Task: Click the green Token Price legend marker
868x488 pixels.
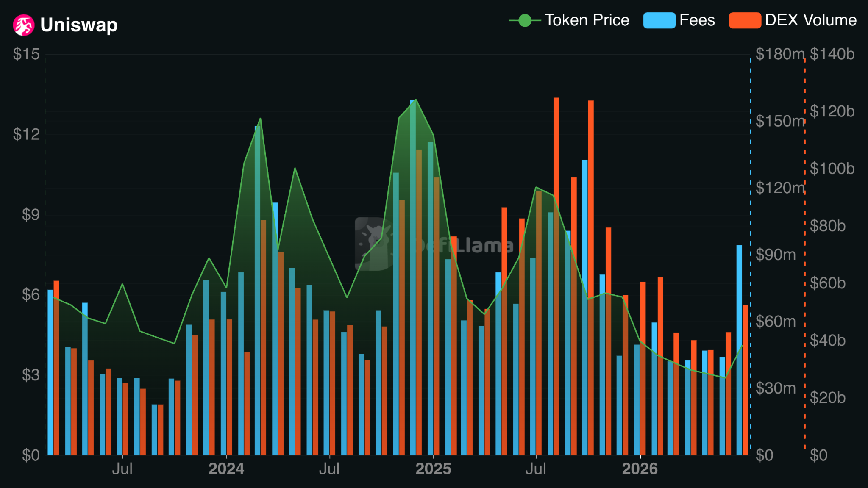Action: click(525, 20)
